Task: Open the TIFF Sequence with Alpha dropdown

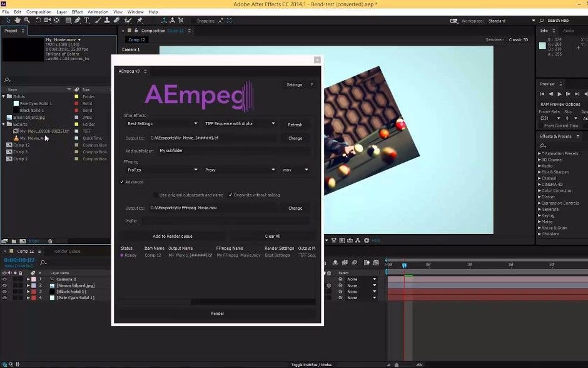Action: tap(240, 124)
